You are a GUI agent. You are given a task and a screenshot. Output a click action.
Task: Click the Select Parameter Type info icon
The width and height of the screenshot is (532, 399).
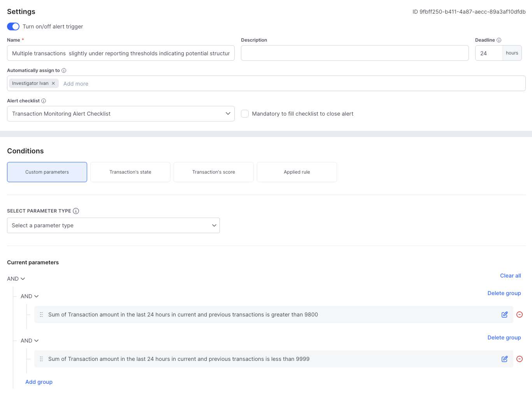[76, 211]
